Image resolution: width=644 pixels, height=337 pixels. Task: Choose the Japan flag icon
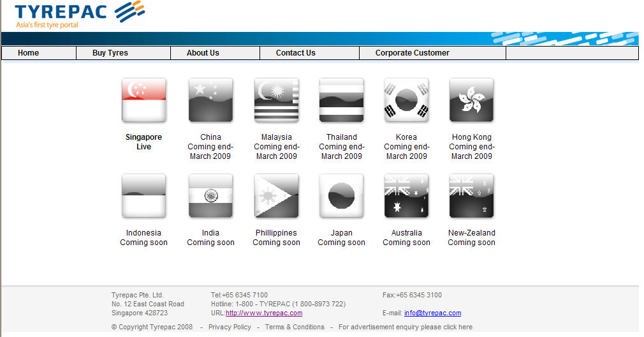[x=341, y=196]
